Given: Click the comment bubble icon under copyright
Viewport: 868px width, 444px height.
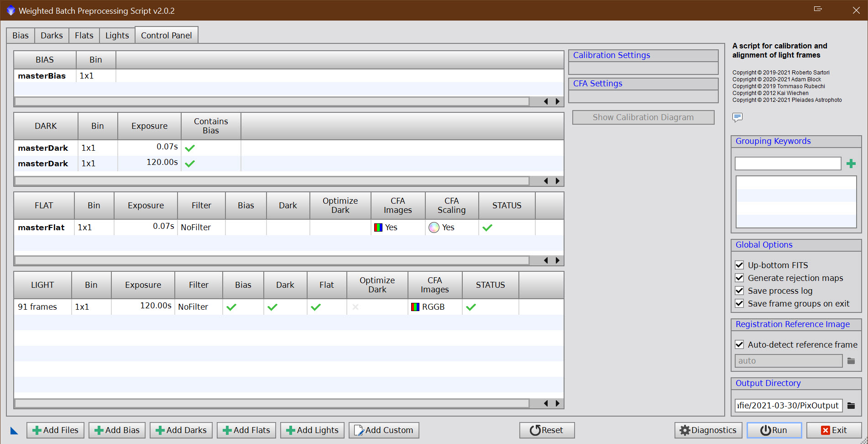Looking at the screenshot, I should click(x=737, y=117).
